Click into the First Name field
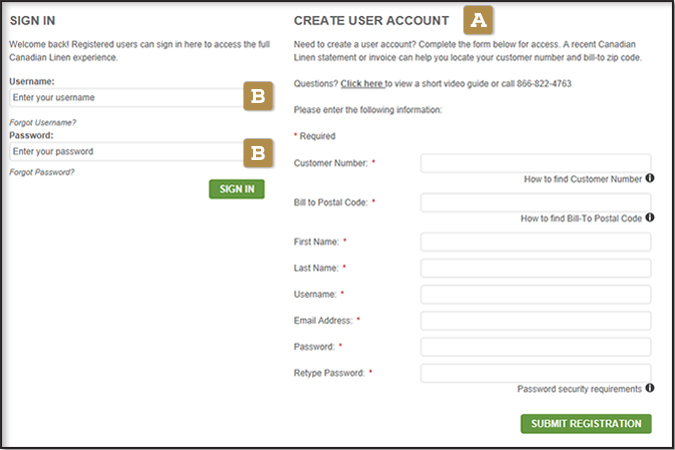This screenshot has width=675, height=450. tap(536, 242)
